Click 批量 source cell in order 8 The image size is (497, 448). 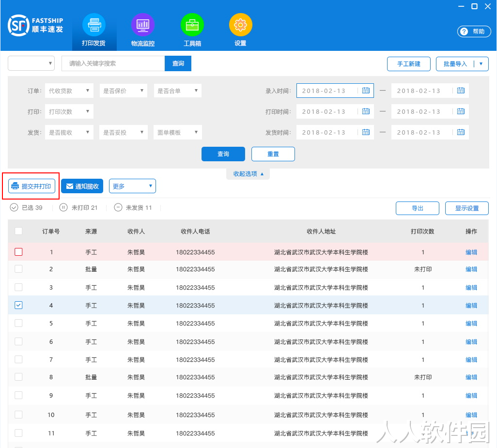click(91, 377)
